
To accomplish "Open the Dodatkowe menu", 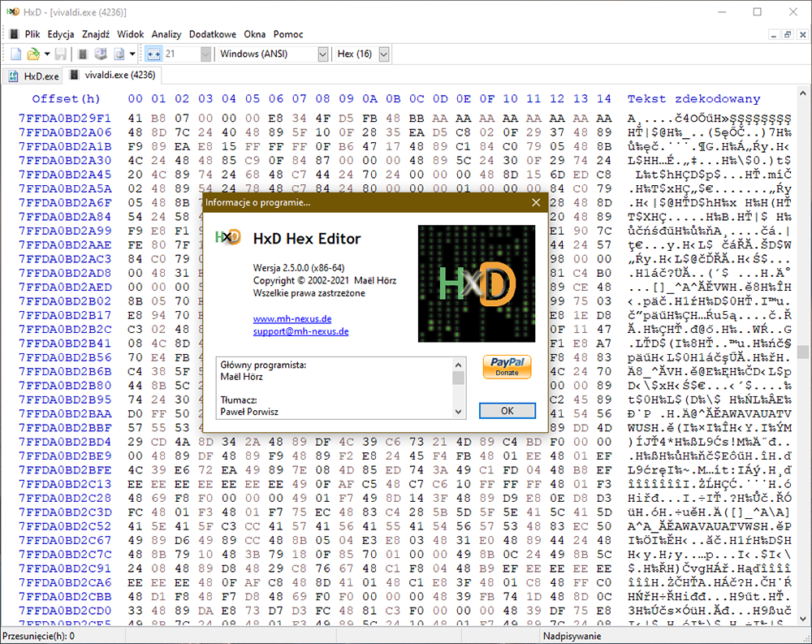I will click(212, 34).
